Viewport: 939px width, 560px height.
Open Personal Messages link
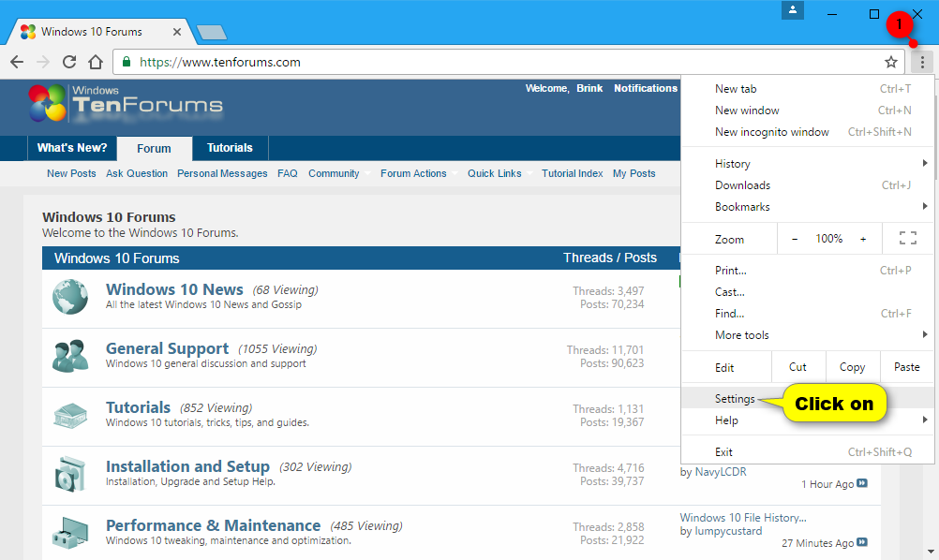222,173
